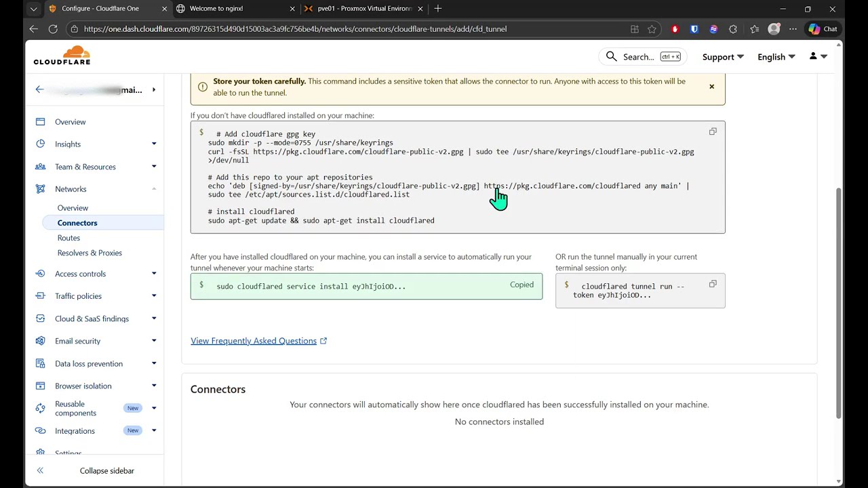Go back with the account arrow icon

(x=39, y=89)
